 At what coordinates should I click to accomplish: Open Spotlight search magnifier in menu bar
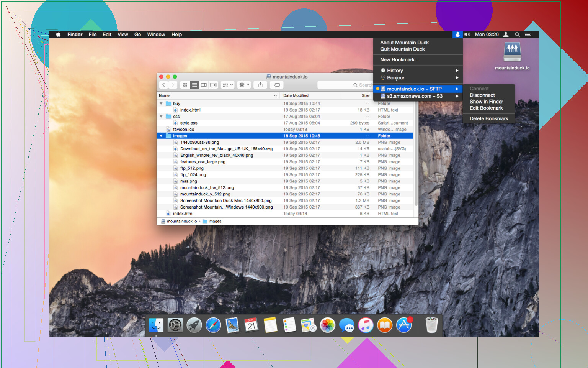pos(517,34)
